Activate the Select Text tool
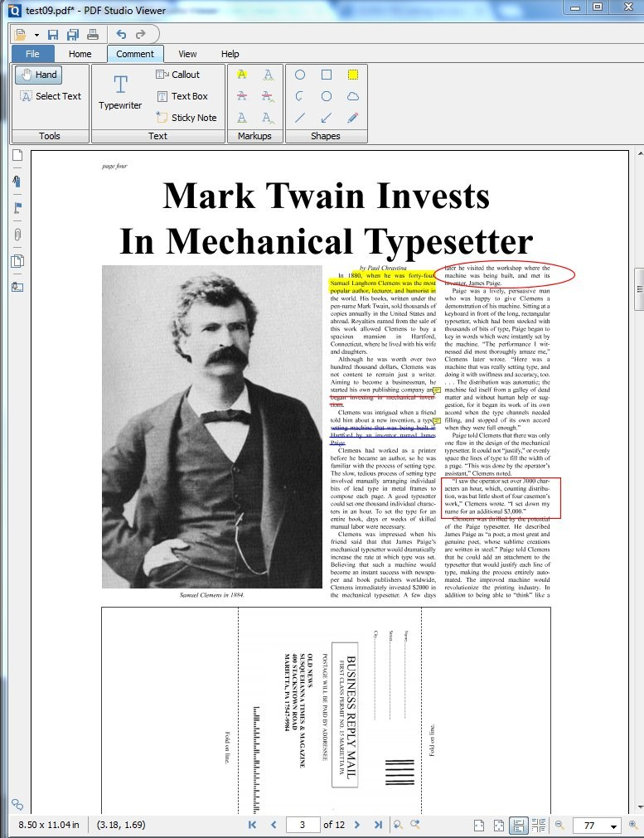644x838 pixels. (x=51, y=96)
